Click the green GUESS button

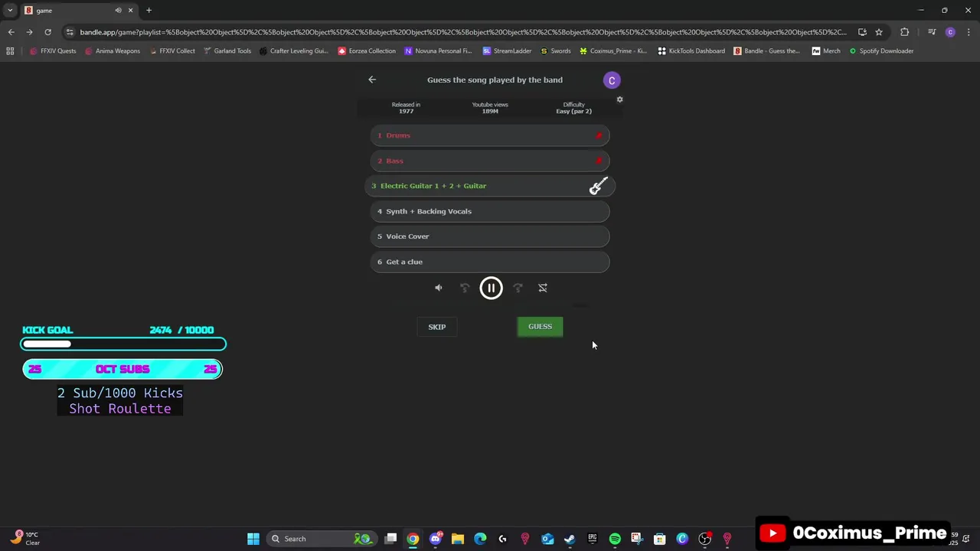point(540,327)
